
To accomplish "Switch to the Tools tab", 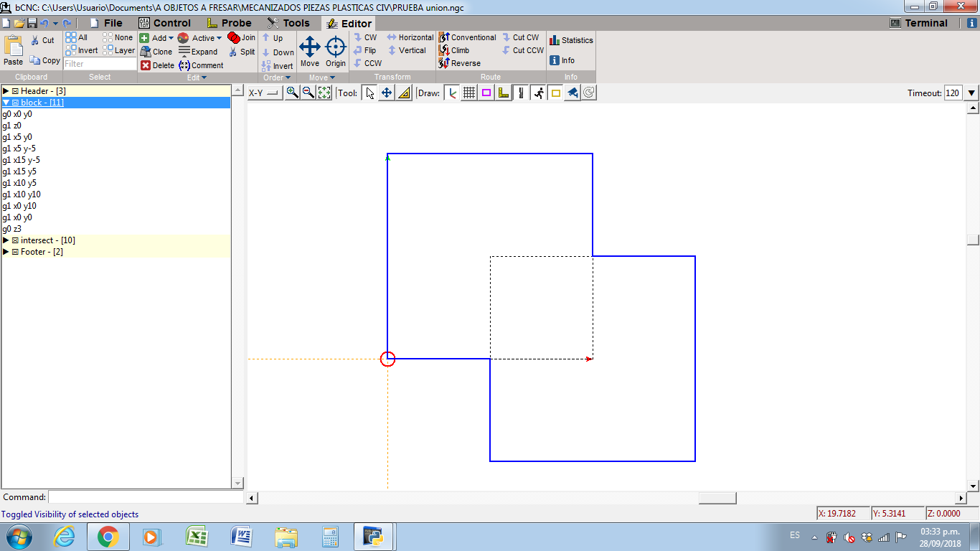I will click(288, 23).
